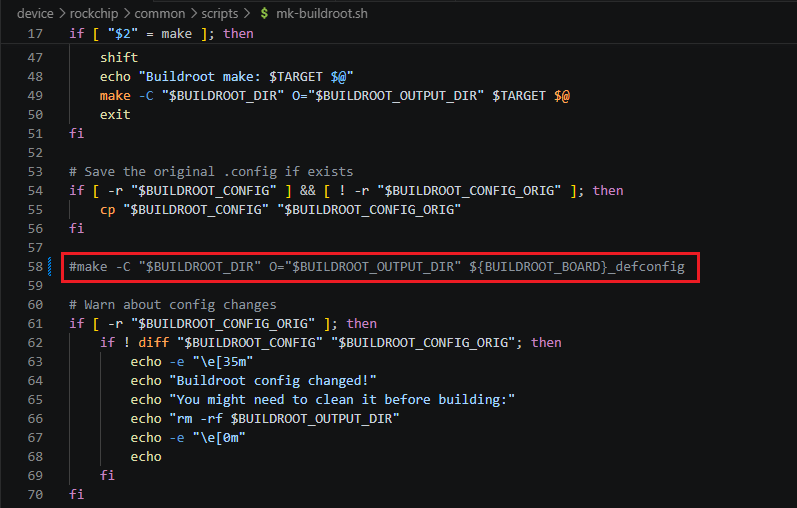The image size is (797, 508).
Task: Click line number 70 in gutter
Action: 35,494
